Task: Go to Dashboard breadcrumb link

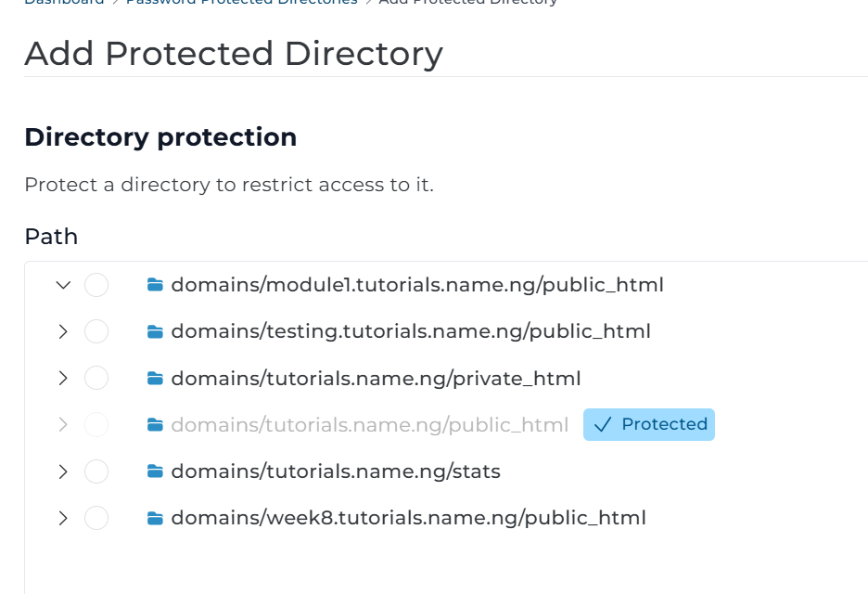Action: point(64,3)
